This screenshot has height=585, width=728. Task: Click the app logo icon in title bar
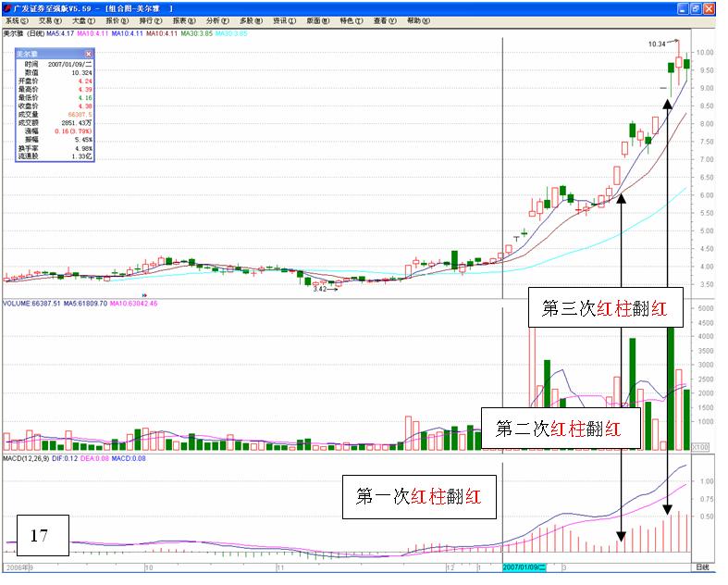click(7, 6)
